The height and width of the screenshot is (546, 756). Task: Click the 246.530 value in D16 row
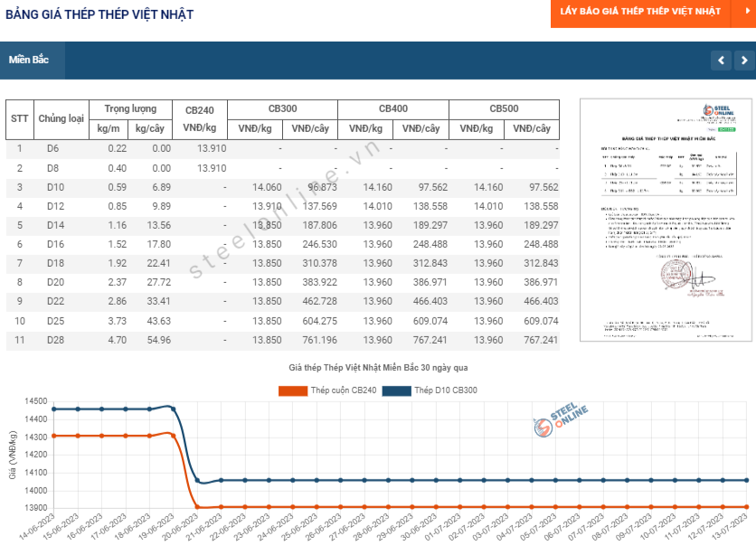(319, 244)
